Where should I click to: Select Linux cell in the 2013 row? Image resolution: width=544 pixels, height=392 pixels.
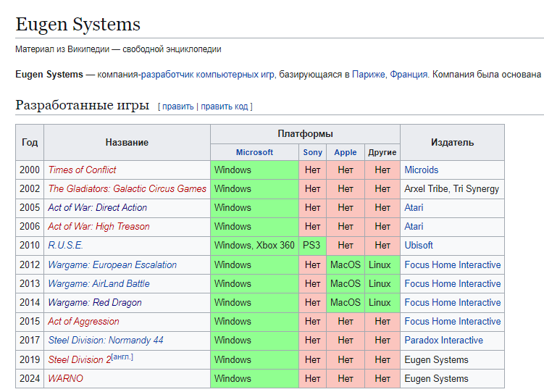[x=382, y=283]
